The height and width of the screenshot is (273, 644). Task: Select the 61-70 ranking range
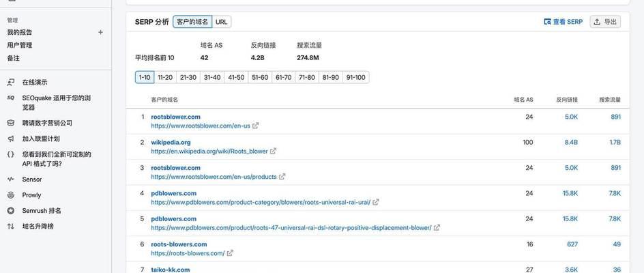283,77
